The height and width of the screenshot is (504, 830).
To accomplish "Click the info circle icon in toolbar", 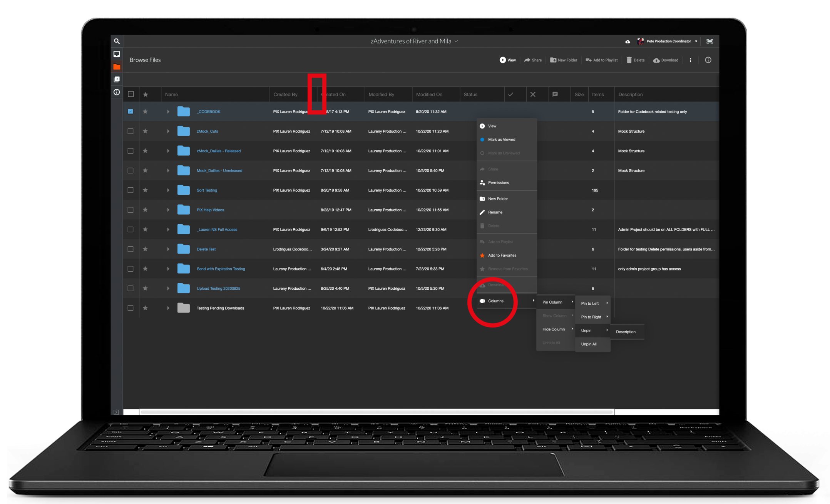I will (x=708, y=60).
